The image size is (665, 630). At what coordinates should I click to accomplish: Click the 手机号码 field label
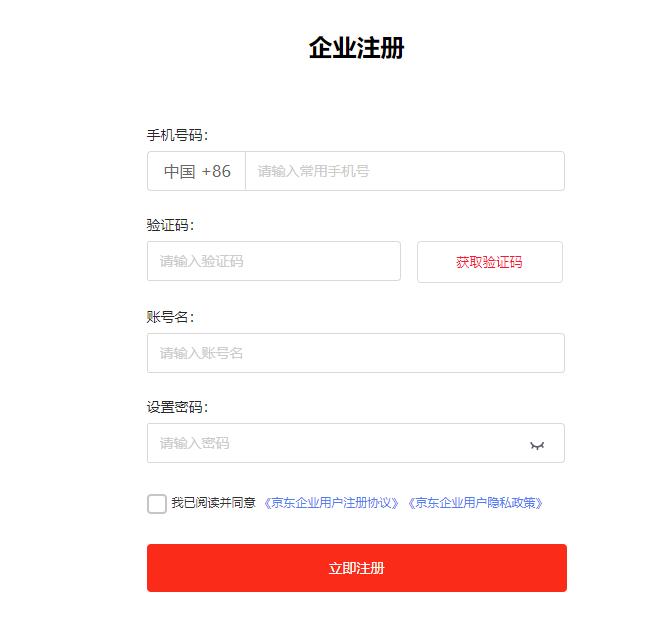click(x=177, y=135)
